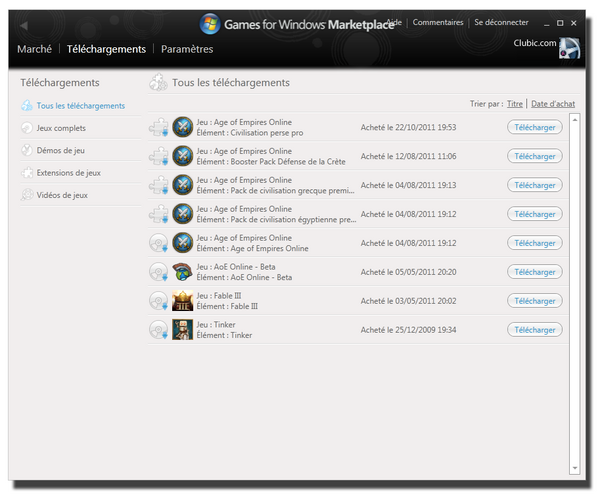The height and width of the screenshot is (499, 600).
Task: Select text 'Acheté le 22/10/2011 19:53'
Action: 408,127
